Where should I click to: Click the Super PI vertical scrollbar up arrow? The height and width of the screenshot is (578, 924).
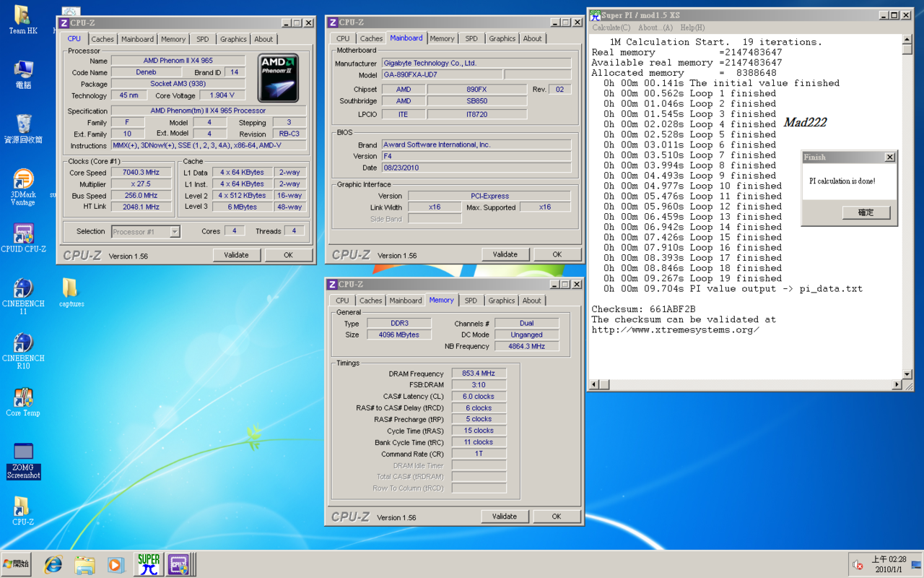[907, 39]
